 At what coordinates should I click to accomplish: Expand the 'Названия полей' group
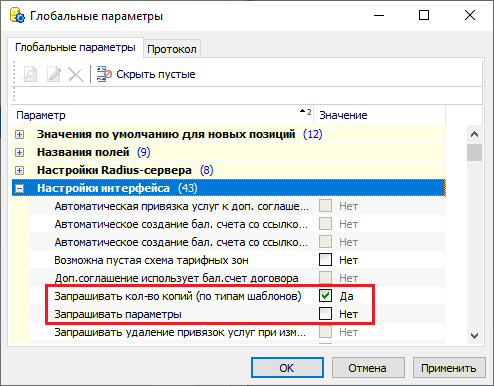(20, 152)
